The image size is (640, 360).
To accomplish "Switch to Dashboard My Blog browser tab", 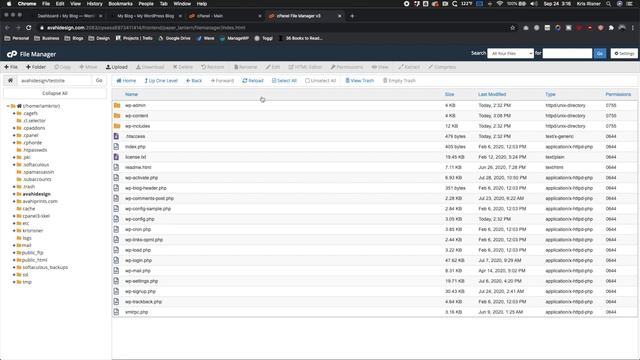I will [66, 16].
